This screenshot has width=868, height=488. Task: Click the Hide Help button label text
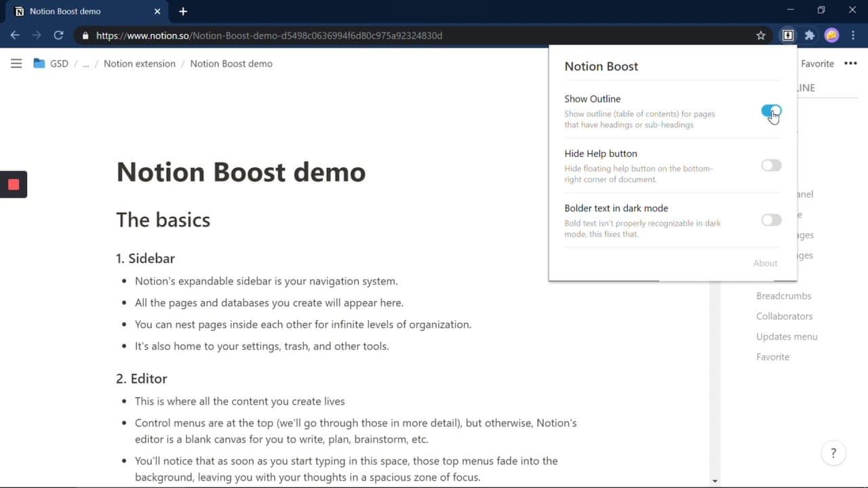point(601,154)
